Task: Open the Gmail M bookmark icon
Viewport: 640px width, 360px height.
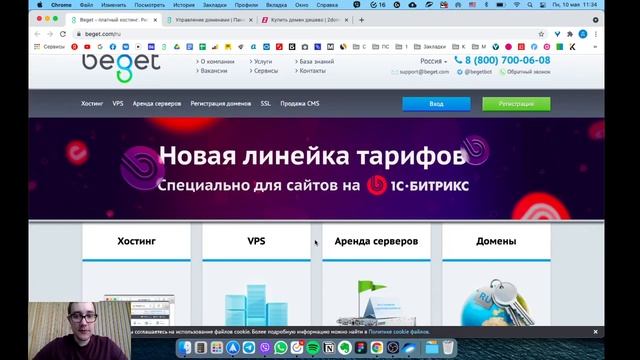Action: (x=331, y=47)
